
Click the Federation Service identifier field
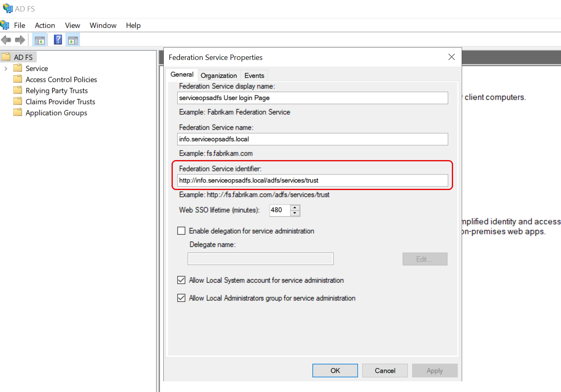coord(312,181)
